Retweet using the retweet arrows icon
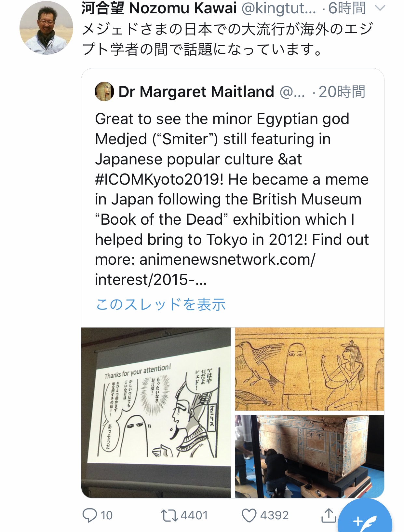Screen dimensions: 404x532 click(x=169, y=515)
